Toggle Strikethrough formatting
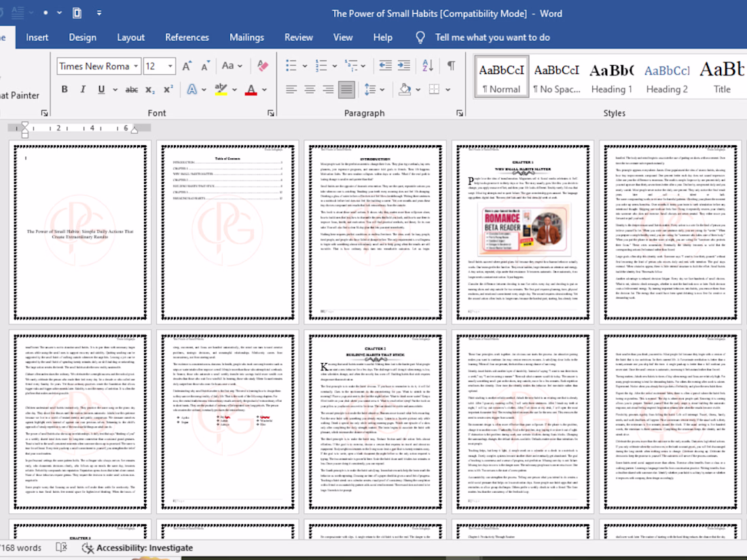 coord(132,89)
